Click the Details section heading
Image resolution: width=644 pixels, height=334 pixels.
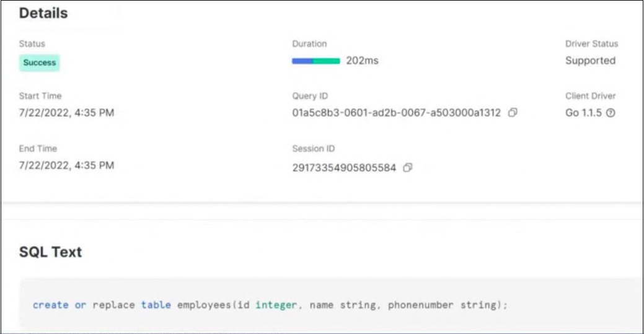43,13
